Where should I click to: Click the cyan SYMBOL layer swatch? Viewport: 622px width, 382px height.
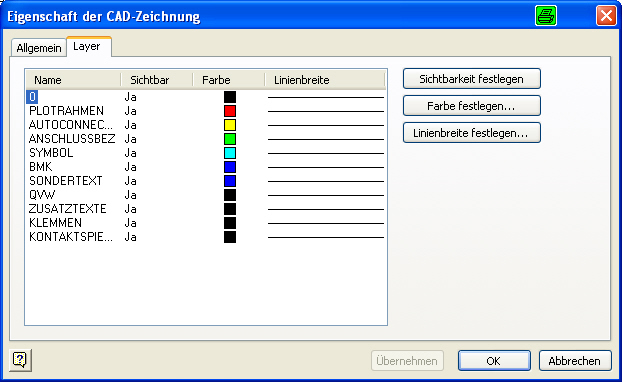tap(230, 153)
